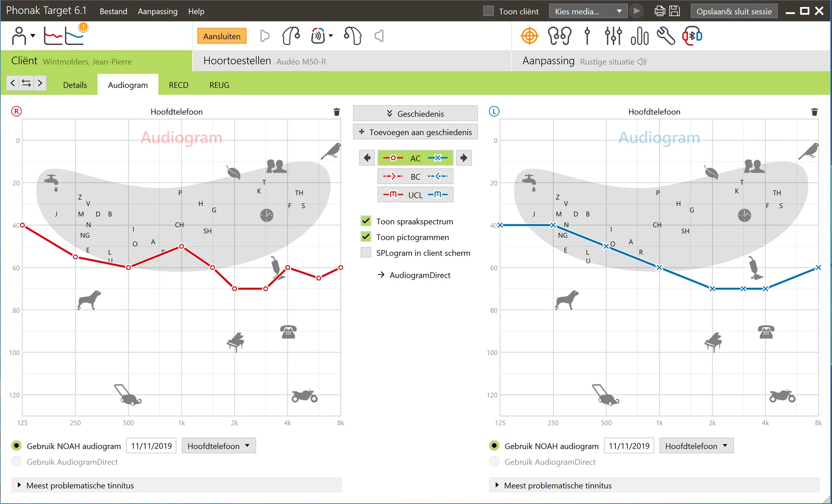Open the wrench device options icon
This screenshot has width=832, height=504.
666,36
